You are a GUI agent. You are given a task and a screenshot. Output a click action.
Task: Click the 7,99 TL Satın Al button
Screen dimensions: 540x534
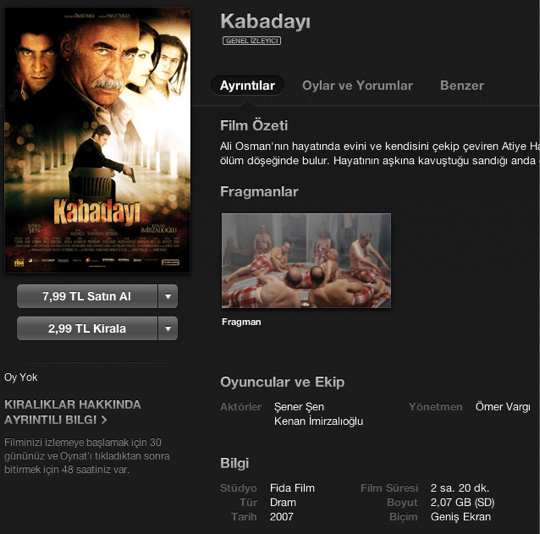click(87, 296)
